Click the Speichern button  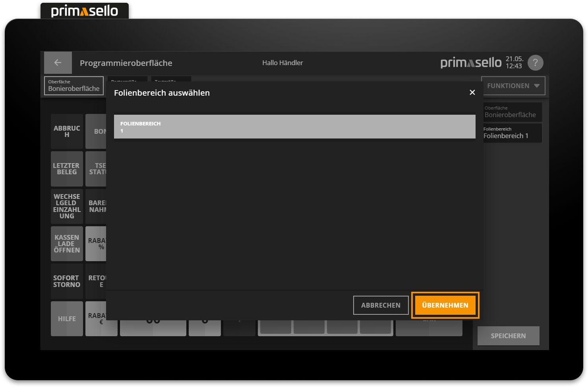tap(508, 336)
